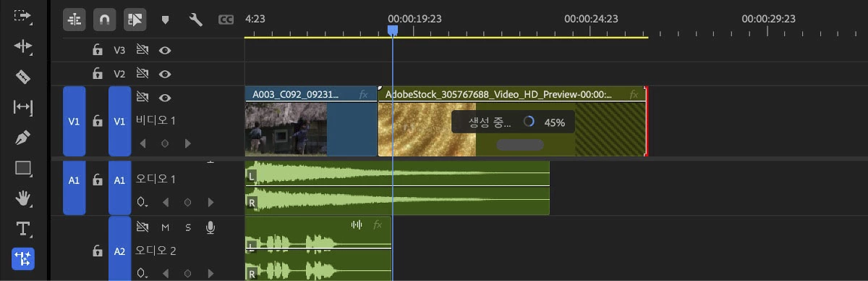Hide track V3 with eye icon
Viewport: 868px width, 281px height.
coord(165,51)
